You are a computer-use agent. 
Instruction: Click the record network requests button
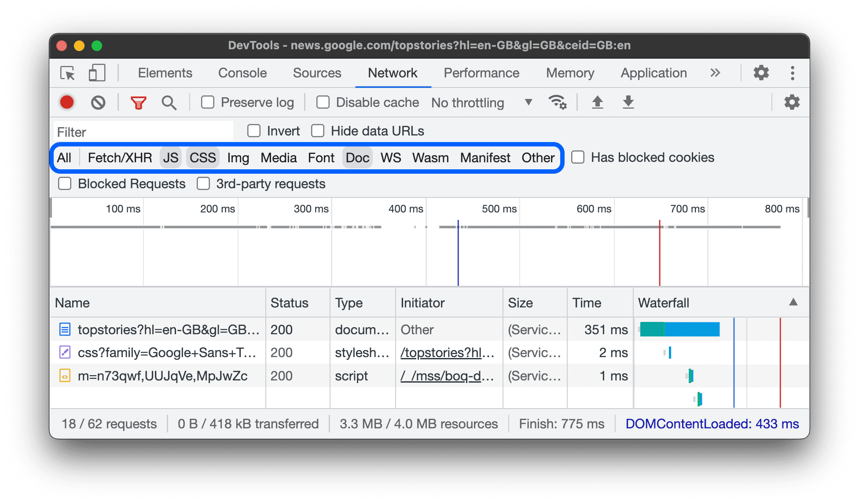(x=67, y=102)
